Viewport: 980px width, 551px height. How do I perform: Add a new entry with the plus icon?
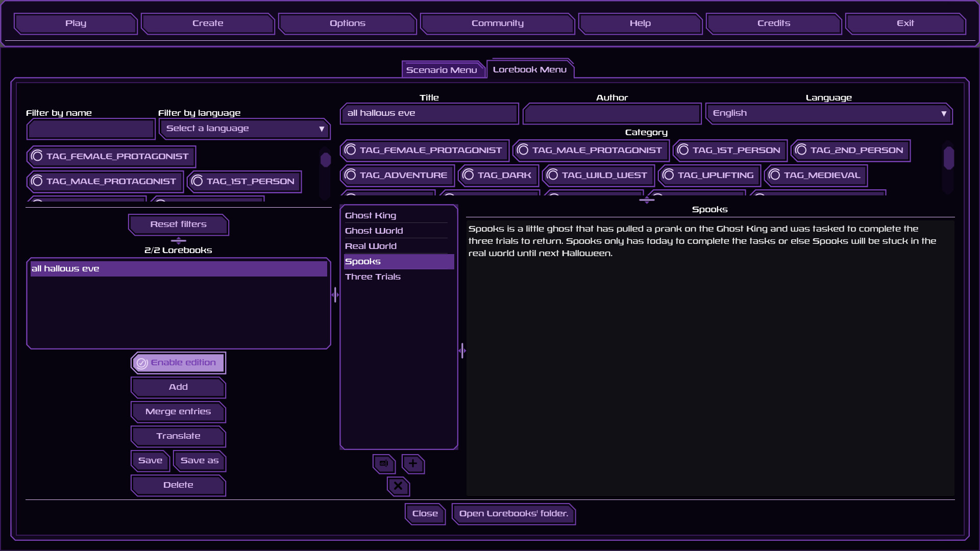point(412,464)
